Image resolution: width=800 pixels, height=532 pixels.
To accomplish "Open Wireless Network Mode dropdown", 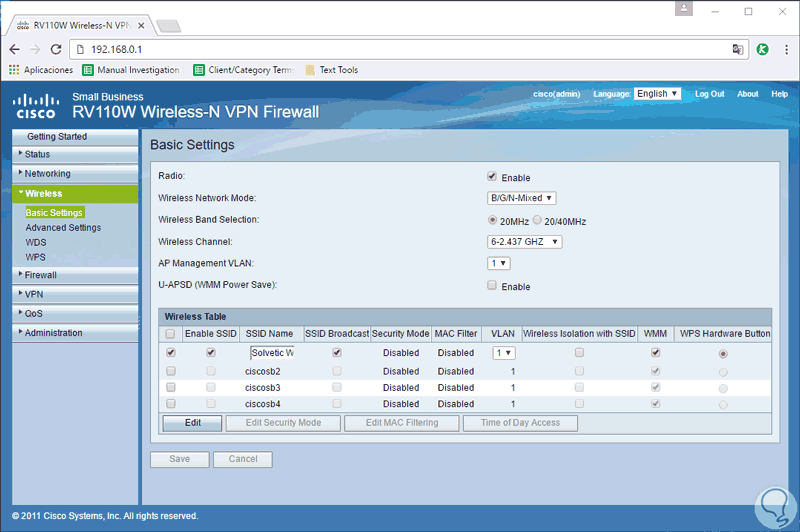I will pos(521,198).
